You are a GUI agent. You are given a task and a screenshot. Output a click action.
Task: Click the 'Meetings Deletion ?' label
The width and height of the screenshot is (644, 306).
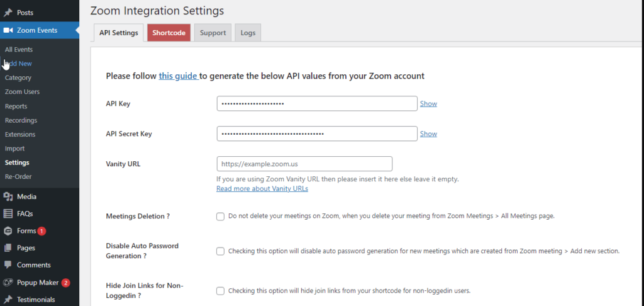138,216
